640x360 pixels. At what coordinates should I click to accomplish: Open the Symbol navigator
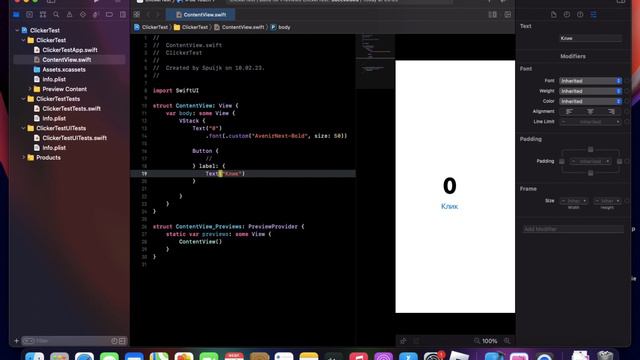click(43, 15)
